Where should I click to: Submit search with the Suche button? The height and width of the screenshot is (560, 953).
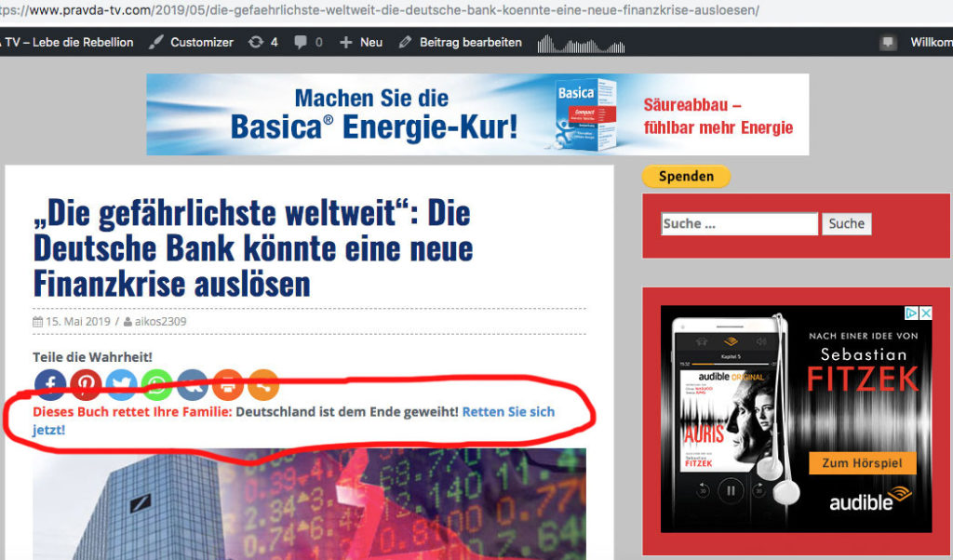coord(847,223)
